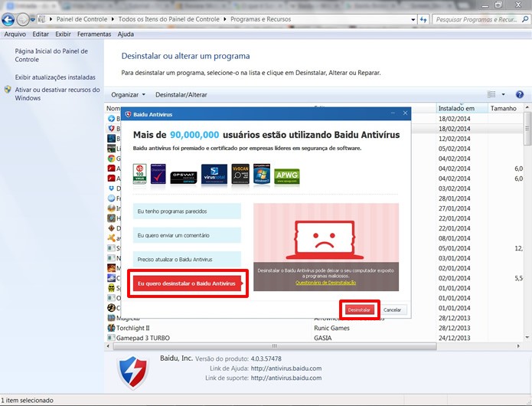Click Link de suporte antivirus.baidu.com URL
532x406 pixels.
pos(286,378)
